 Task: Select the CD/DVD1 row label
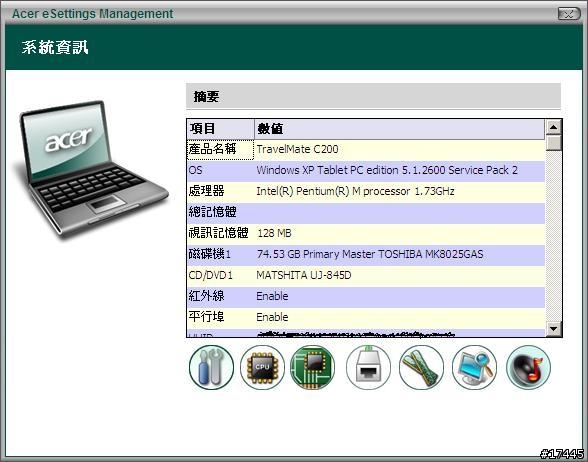point(210,275)
